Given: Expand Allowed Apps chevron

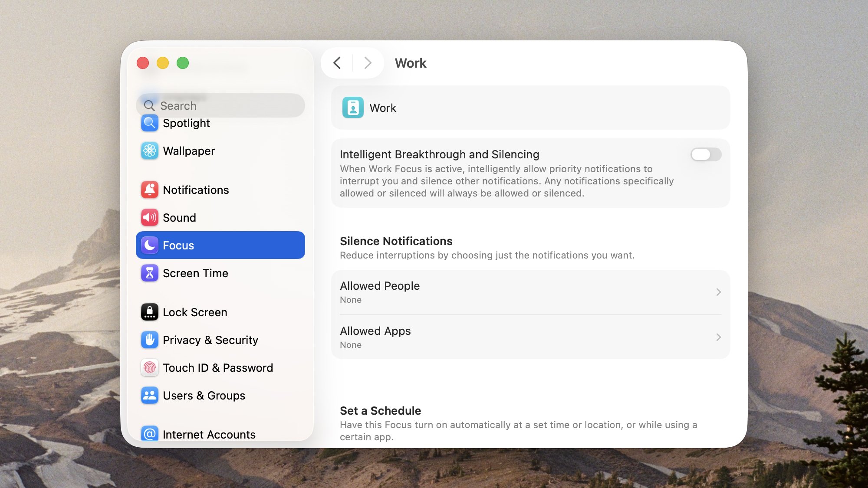Looking at the screenshot, I should pos(718,337).
